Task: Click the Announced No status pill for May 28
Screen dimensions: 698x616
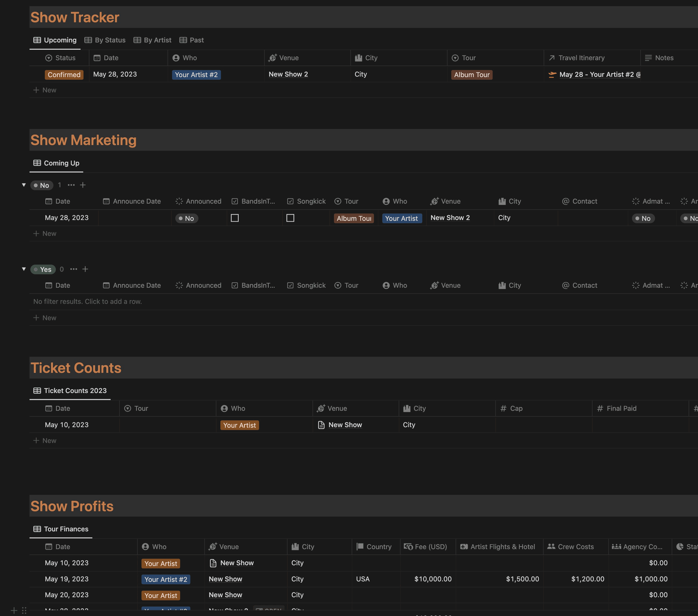Action: click(187, 218)
